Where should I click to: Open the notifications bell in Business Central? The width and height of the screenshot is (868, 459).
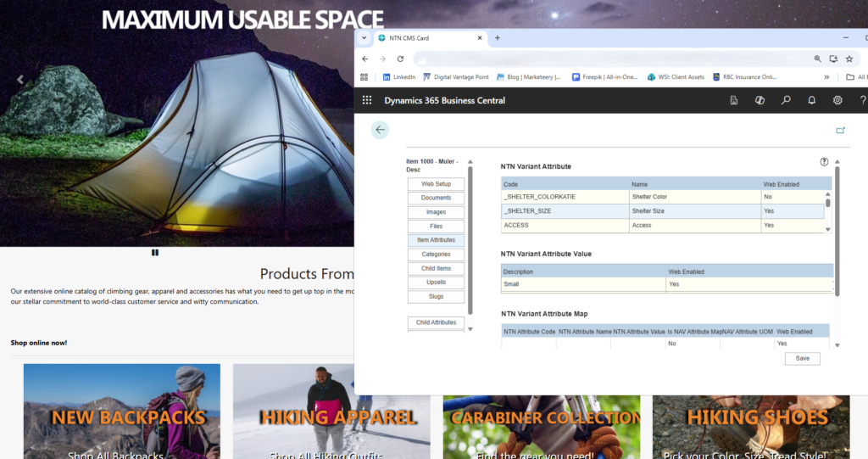pos(811,100)
